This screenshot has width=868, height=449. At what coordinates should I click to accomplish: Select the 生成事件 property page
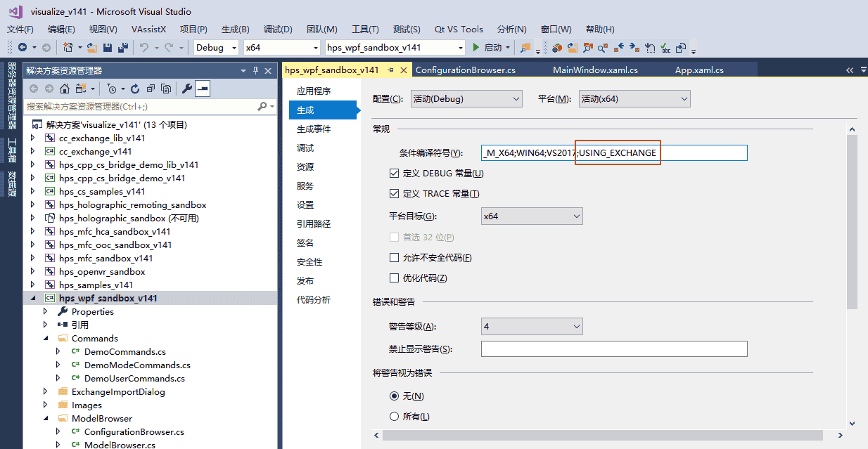click(314, 129)
